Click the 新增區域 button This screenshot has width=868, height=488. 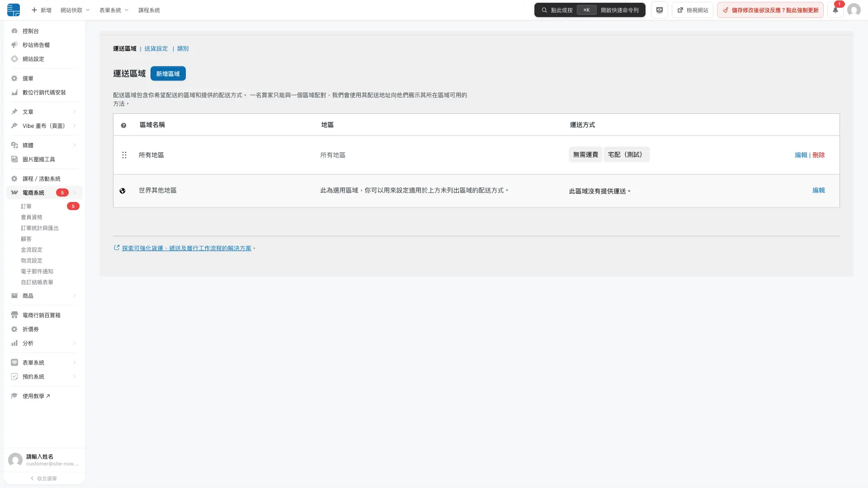click(168, 74)
